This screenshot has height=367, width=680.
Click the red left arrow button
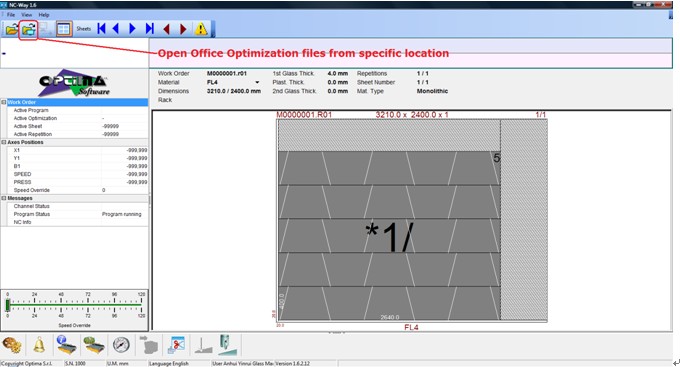coord(167,29)
